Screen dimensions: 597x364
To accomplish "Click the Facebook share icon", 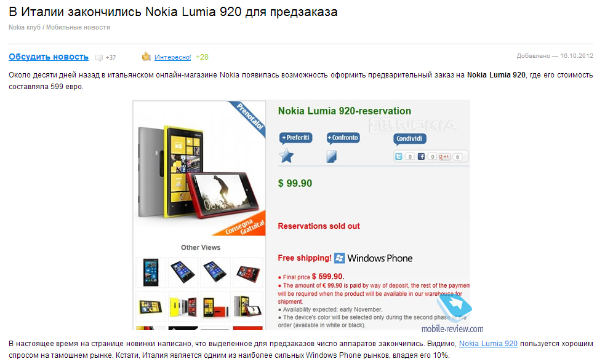I will (x=421, y=156).
